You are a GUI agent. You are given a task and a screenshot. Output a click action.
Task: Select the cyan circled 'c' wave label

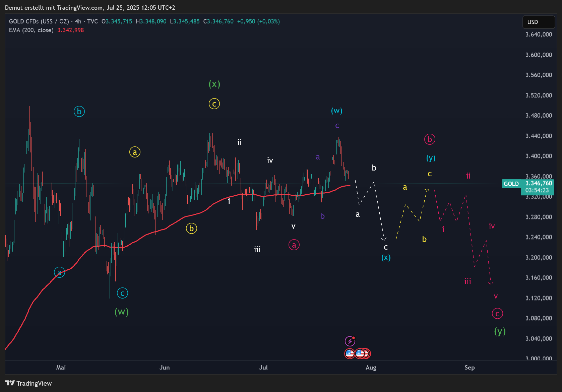click(x=122, y=293)
